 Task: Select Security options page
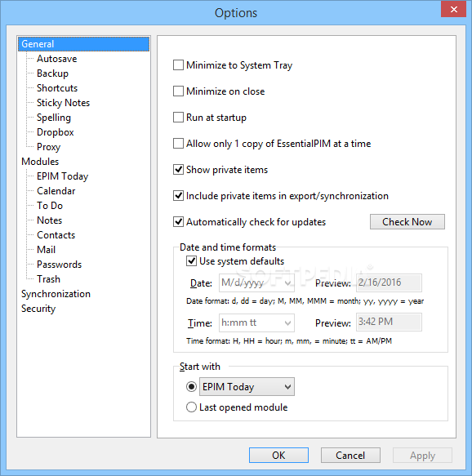coord(38,309)
